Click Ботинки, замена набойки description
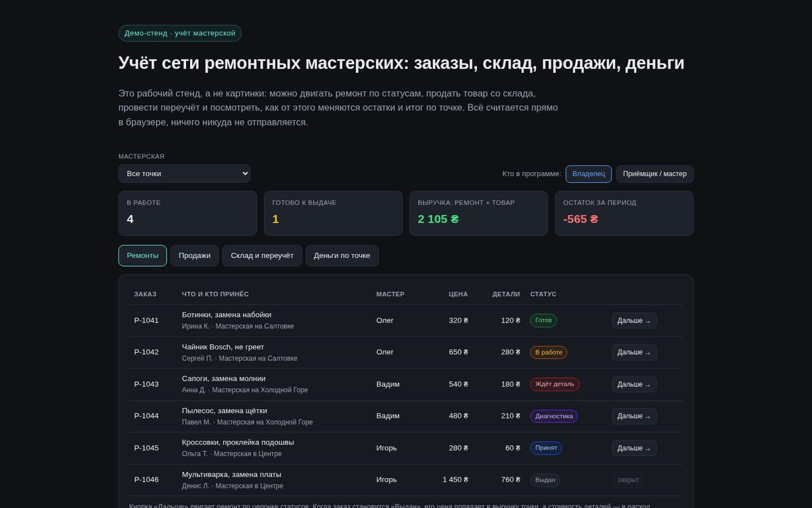Image resolution: width=812 pixels, height=508 pixels. (227, 314)
